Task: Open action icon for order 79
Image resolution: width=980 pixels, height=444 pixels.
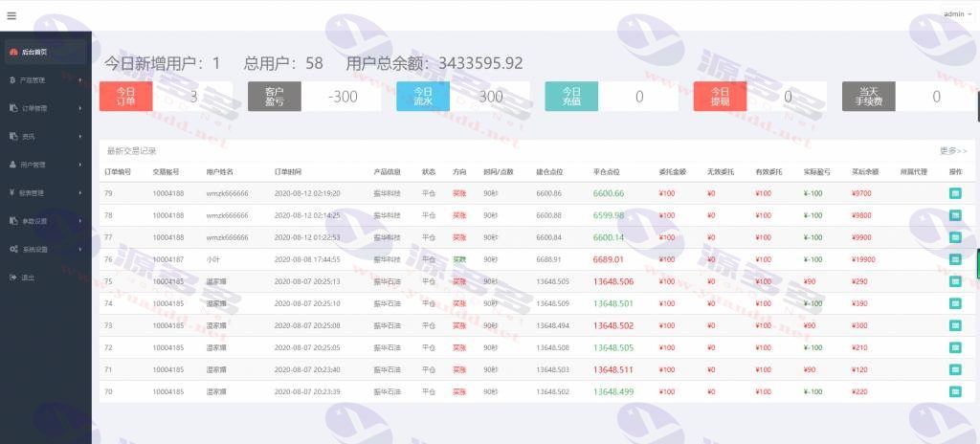Action: (955, 193)
